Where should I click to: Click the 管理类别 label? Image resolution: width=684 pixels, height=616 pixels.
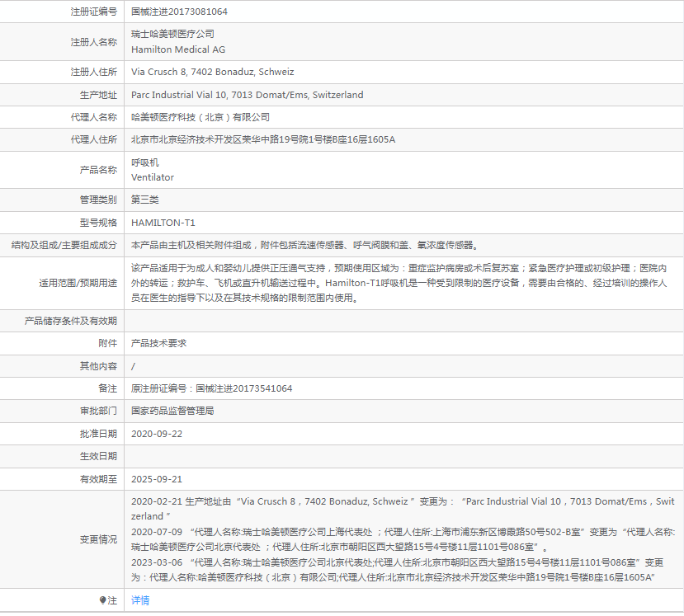[98, 200]
